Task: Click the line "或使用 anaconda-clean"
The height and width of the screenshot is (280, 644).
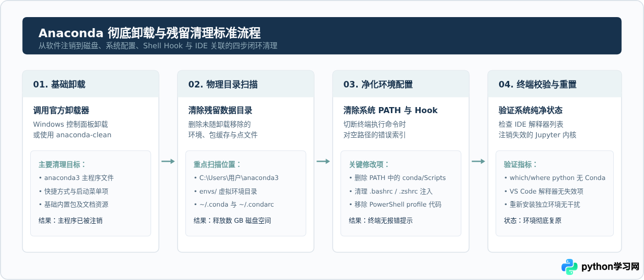Action: (72, 135)
